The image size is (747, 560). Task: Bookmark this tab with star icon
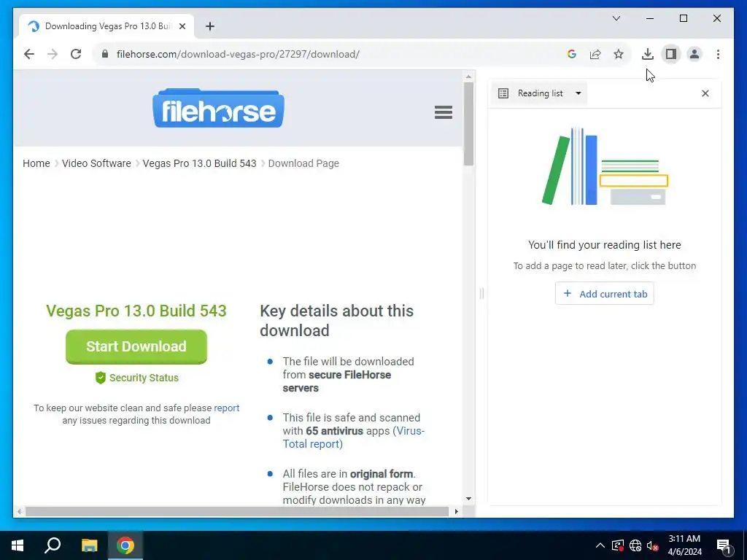point(619,54)
